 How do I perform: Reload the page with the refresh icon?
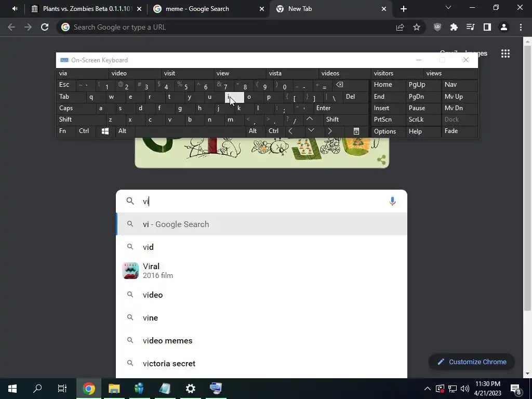click(45, 27)
